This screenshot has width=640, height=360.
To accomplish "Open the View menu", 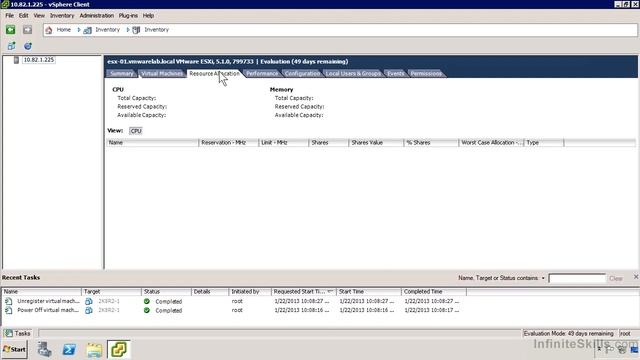I will tap(39, 16).
